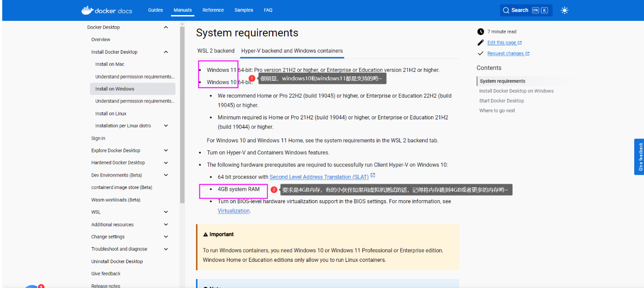Image resolution: width=644 pixels, height=288 pixels.
Task: Open containerd image store (Beta)
Action: [122, 187]
